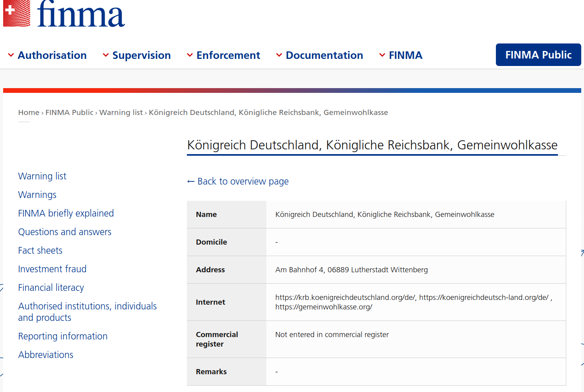Click the 'Commercial register' row label
Image resolution: width=584 pixels, height=392 pixels.
tap(217, 339)
